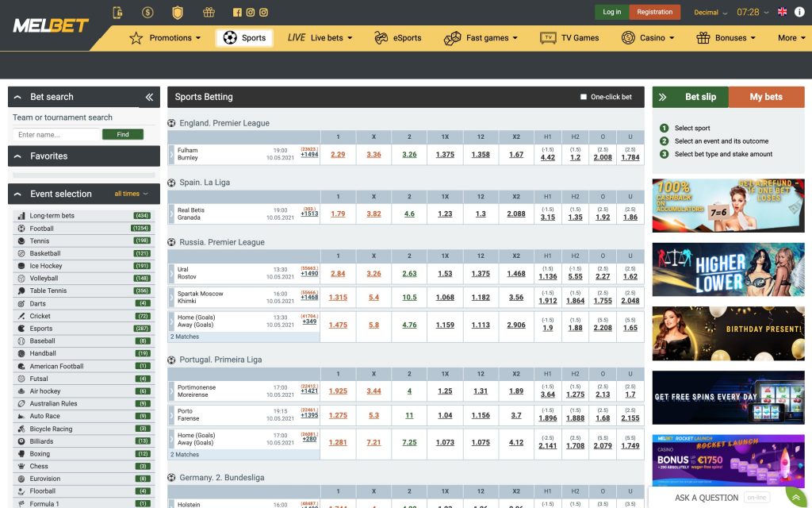This screenshot has height=508, width=812.
Task: Switch to the Bet slip tab
Action: coord(700,97)
